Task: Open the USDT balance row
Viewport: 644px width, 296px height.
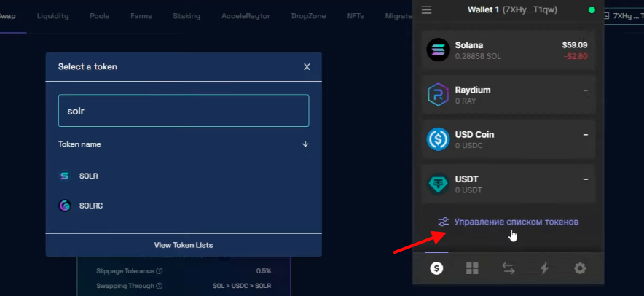Action: click(508, 184)
